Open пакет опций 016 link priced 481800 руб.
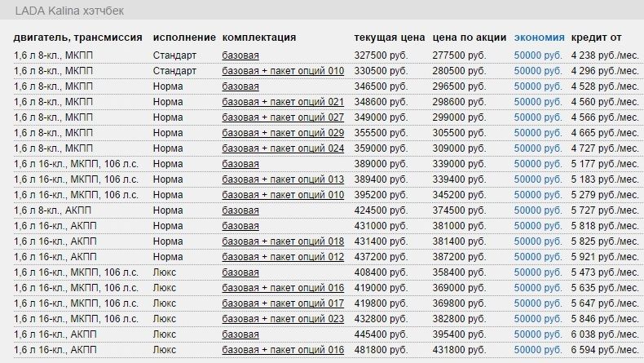644x363 pixels. [x=283, y=350]
